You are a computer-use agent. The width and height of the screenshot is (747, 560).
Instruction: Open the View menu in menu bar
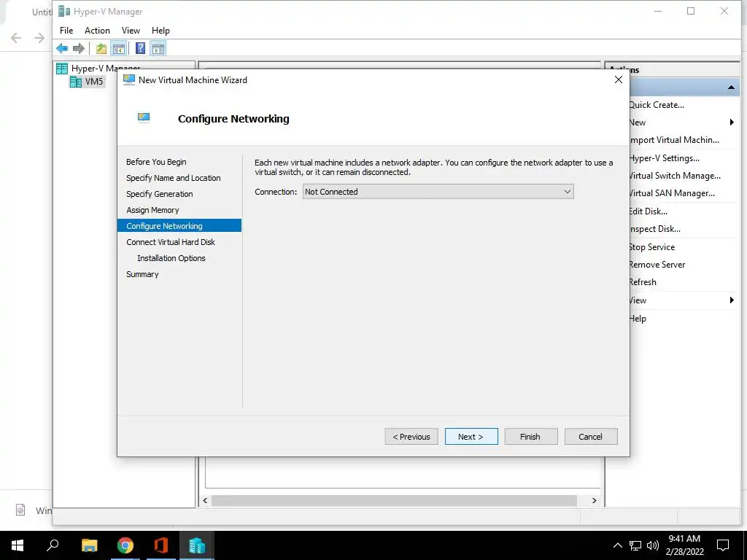[x=131, y=31]
